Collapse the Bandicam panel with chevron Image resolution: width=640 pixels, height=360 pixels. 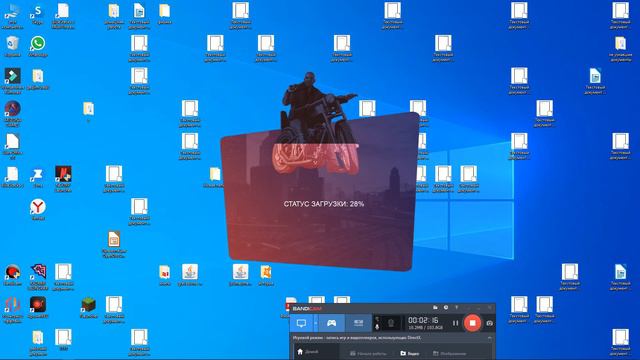pos(489,338)
